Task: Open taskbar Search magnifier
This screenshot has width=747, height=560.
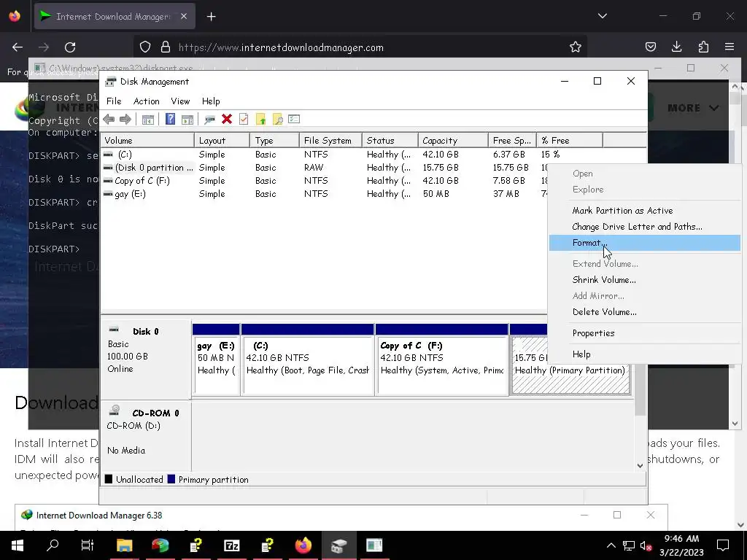Action: pyautogui.click(x=53, y=545)
